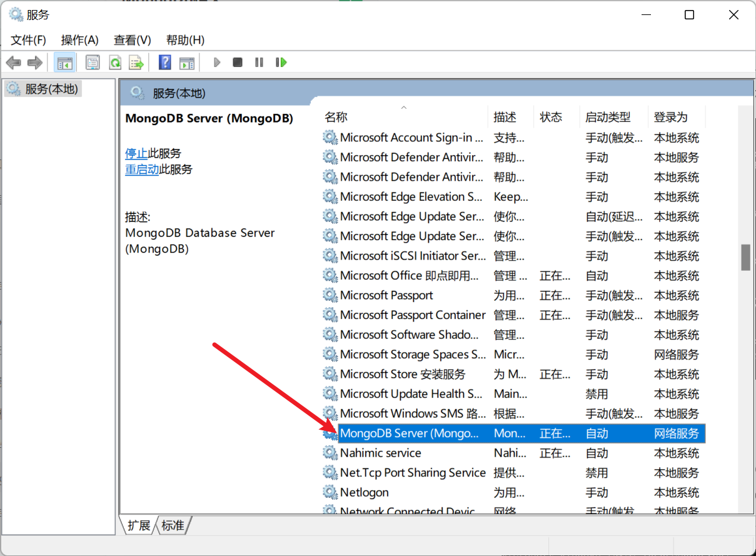
Task: Click the 服务(本地) panel header title
Action: coord(179,94)
